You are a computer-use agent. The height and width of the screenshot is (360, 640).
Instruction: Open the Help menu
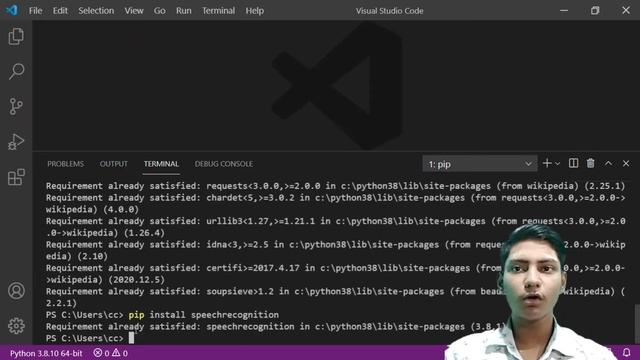pyautogui.click(x=254, y=11)
